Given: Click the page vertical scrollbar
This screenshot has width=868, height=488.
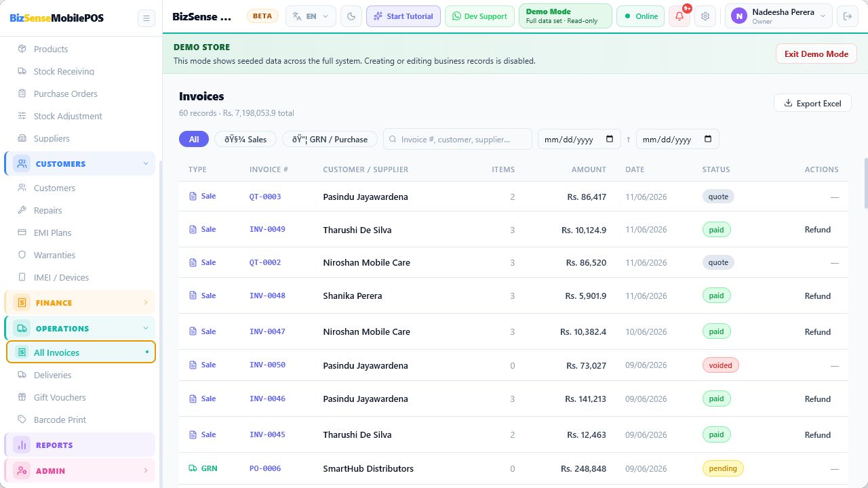Looking at the screenshot, I should tap(865, 183).
